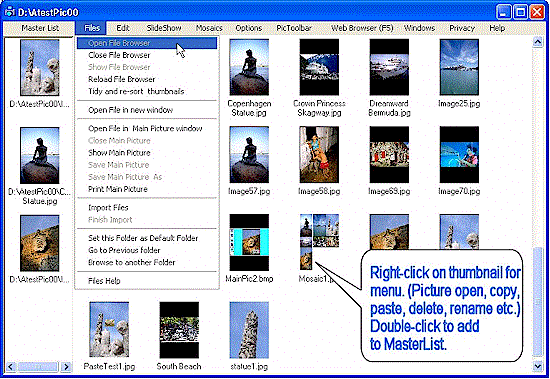Open the Privacy menu
The height and width of the screenshot is (379, 550).
(462, 28)
